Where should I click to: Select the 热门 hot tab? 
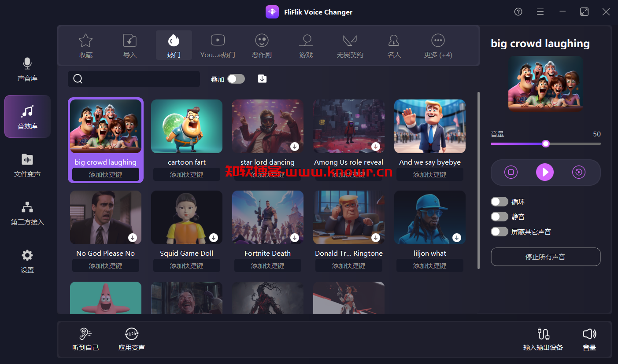pyautogui.click(x=174, y=45)
